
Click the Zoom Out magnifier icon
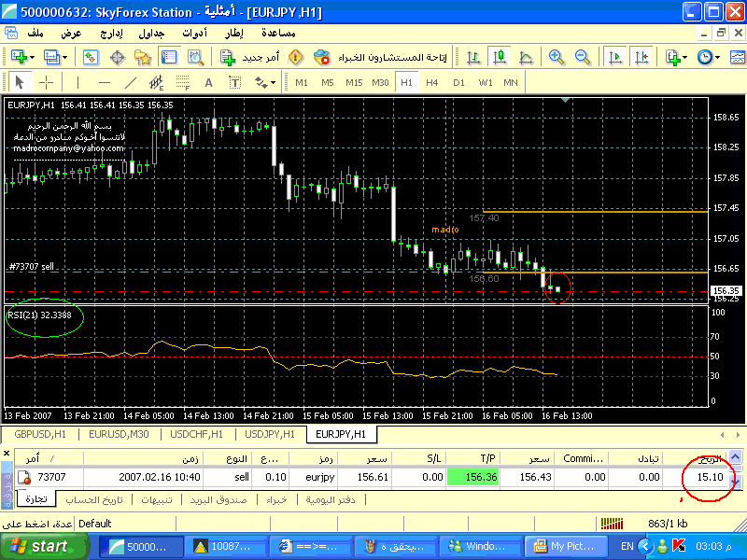[583, 57]
